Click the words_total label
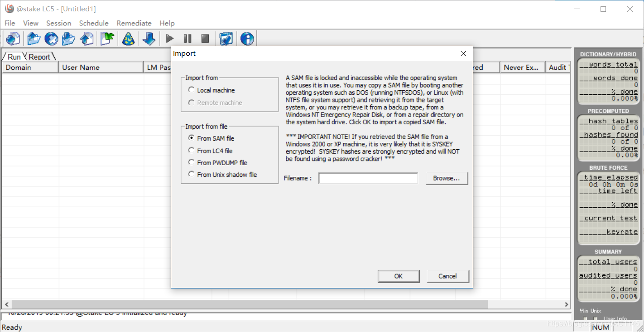This screenshot has height=332, width=644. click(x=609, y=64)
